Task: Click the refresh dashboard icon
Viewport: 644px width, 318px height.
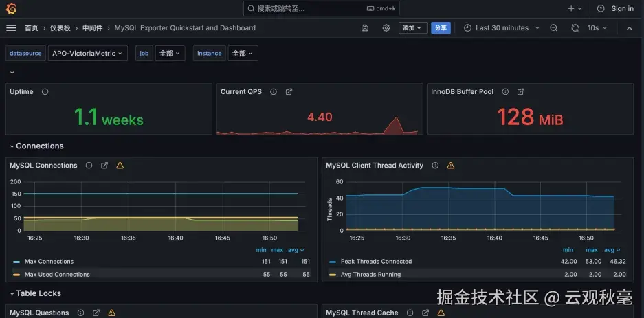Action: (575, 28)
